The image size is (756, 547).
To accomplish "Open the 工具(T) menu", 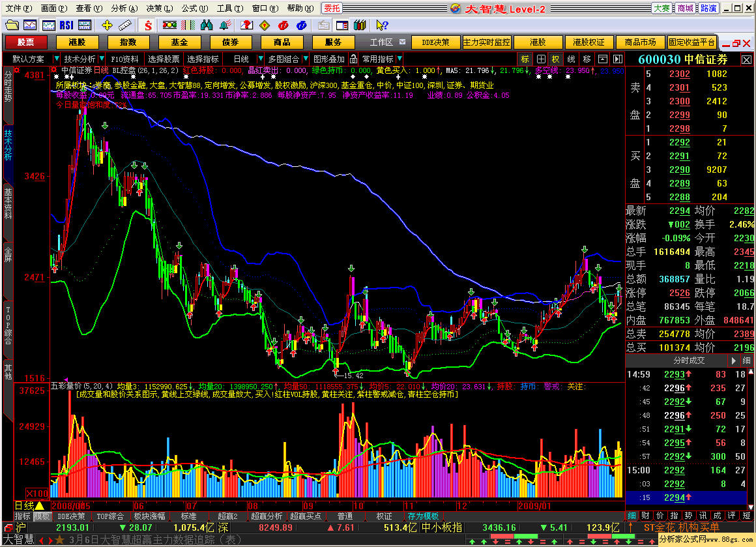I will (230, 8).
